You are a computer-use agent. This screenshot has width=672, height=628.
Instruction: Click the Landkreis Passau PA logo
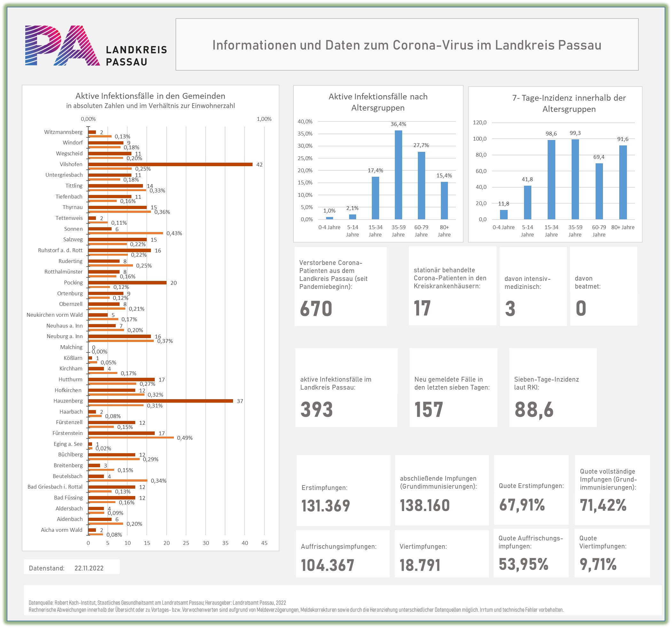[x=96, y=45]
